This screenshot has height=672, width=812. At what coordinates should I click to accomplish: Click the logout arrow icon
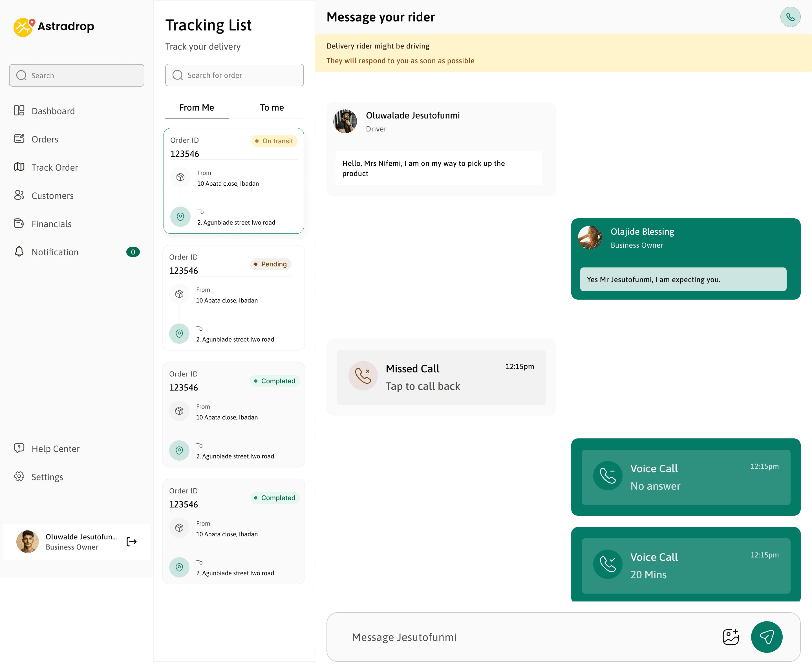pos(131,541)
